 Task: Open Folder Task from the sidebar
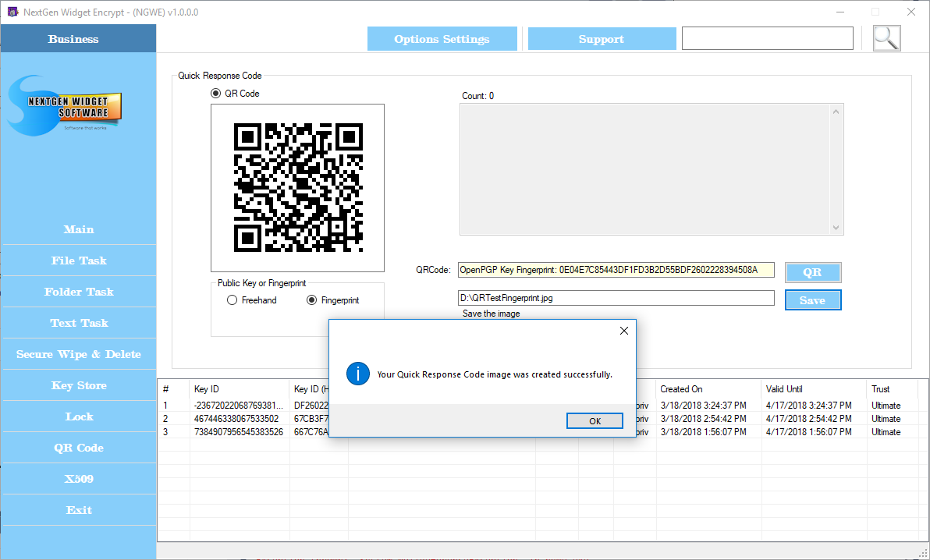pyautogui.click(x=79, y=292)
